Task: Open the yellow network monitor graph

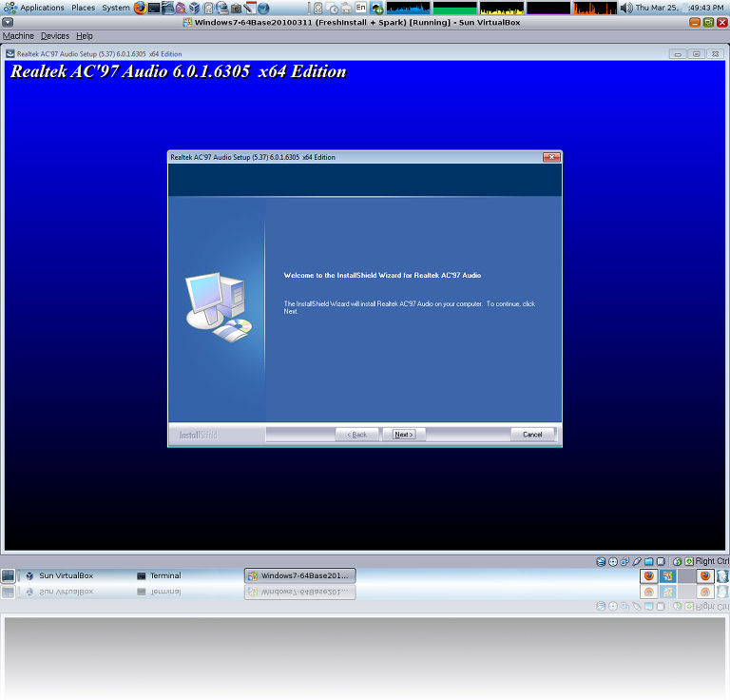Action: (502, 8)
